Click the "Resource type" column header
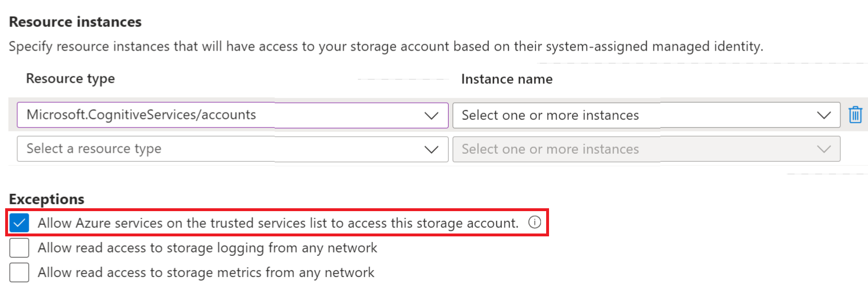Viewport: 868px width, 288px height. click(71, 79)
